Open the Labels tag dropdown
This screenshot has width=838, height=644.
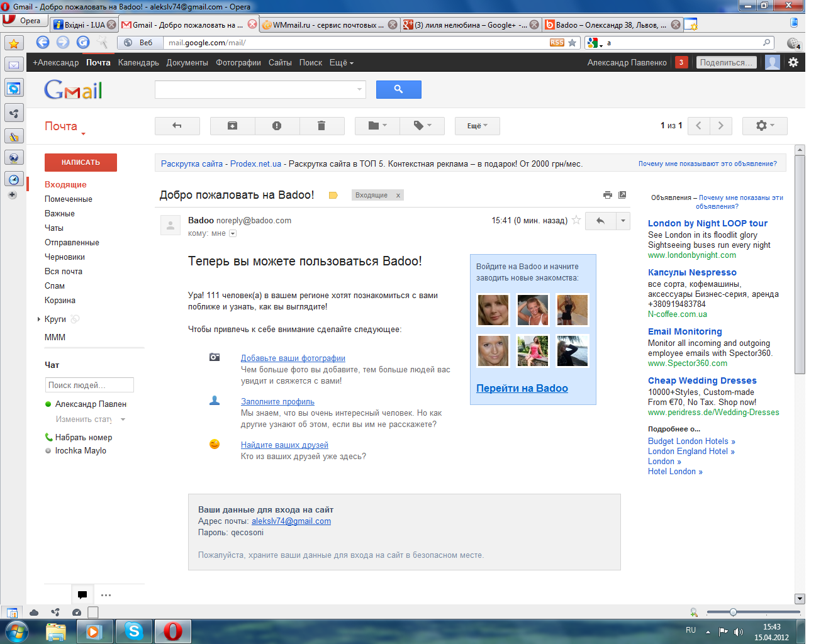pos(422,126)
